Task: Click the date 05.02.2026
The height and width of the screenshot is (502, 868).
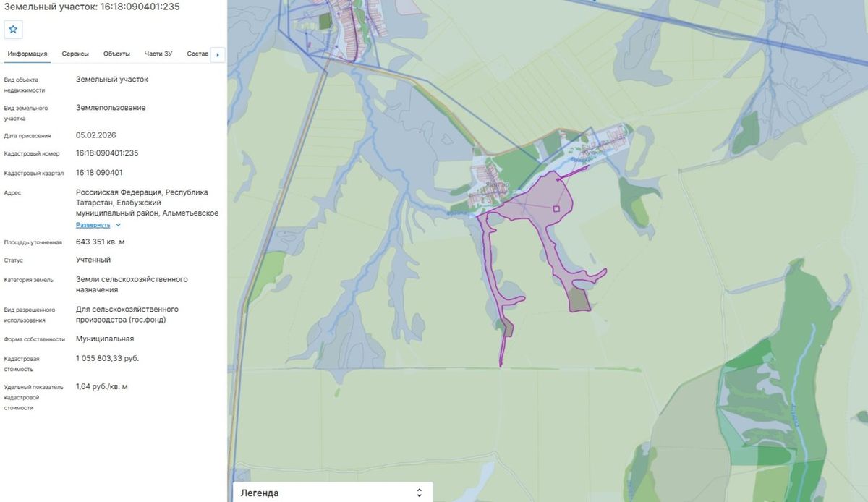Action: point(96,135)
